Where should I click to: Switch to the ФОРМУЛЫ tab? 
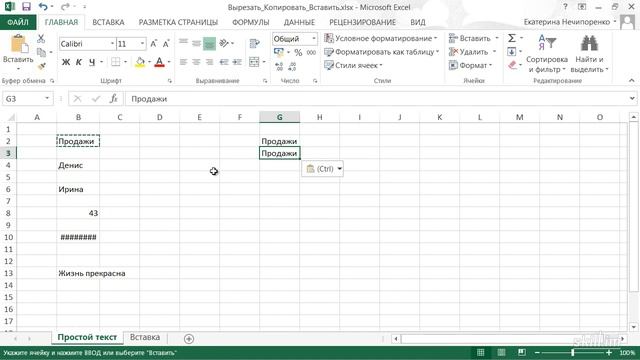click(251, 22)
